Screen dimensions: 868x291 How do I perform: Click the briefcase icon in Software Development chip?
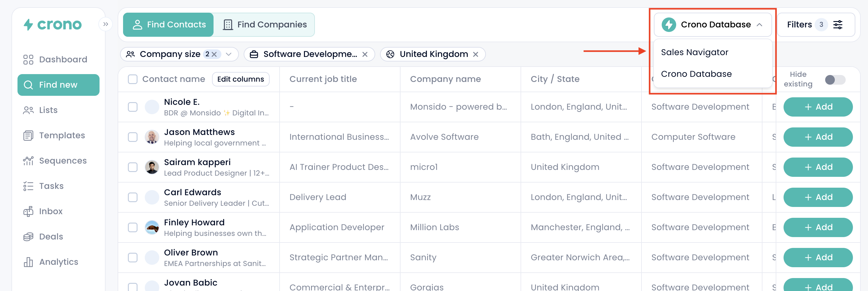point(254,55)
